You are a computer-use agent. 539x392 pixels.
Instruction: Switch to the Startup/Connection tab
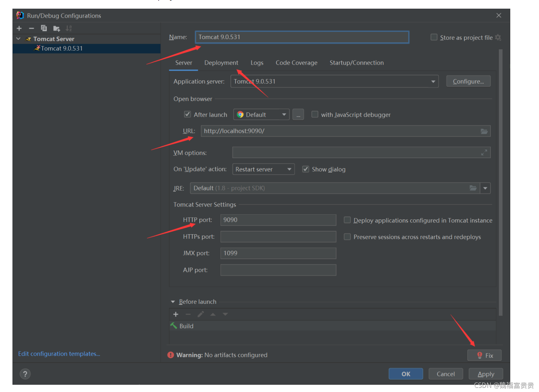(357, 63)
